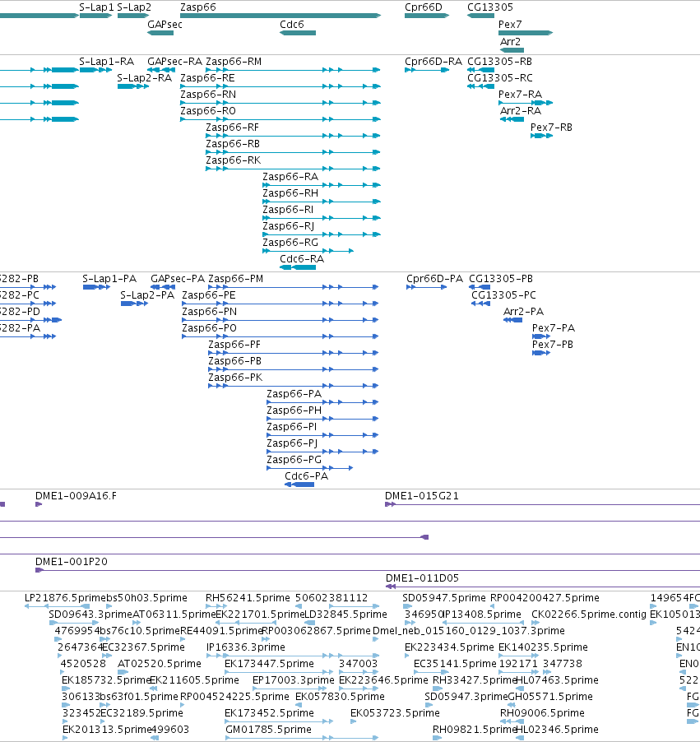Click protein Pex7-PA

541,336
